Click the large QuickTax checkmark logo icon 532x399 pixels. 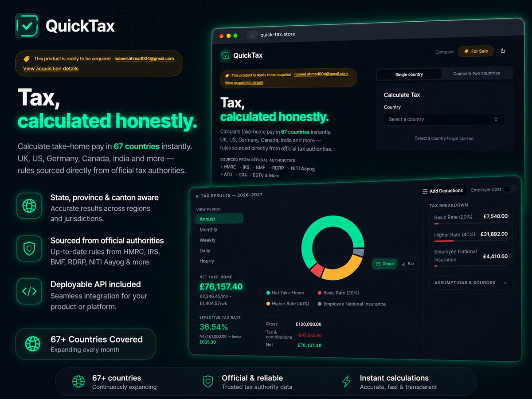[x=27, y=26]
